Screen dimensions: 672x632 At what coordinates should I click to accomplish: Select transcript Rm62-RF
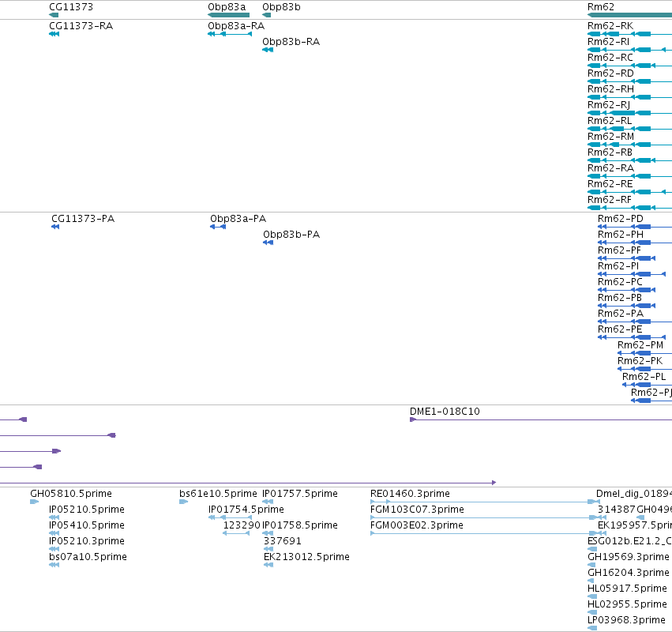610,200
